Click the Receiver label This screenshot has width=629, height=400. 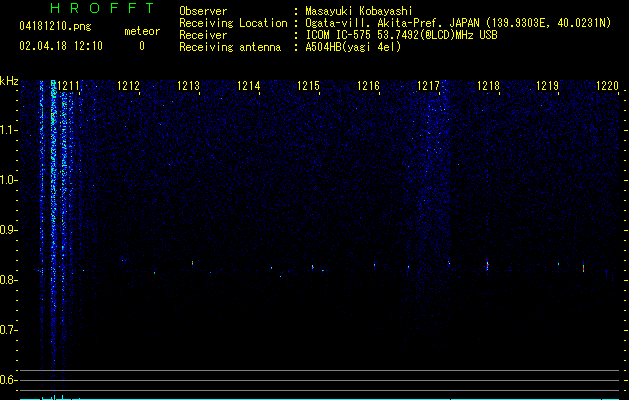[203, 35]
